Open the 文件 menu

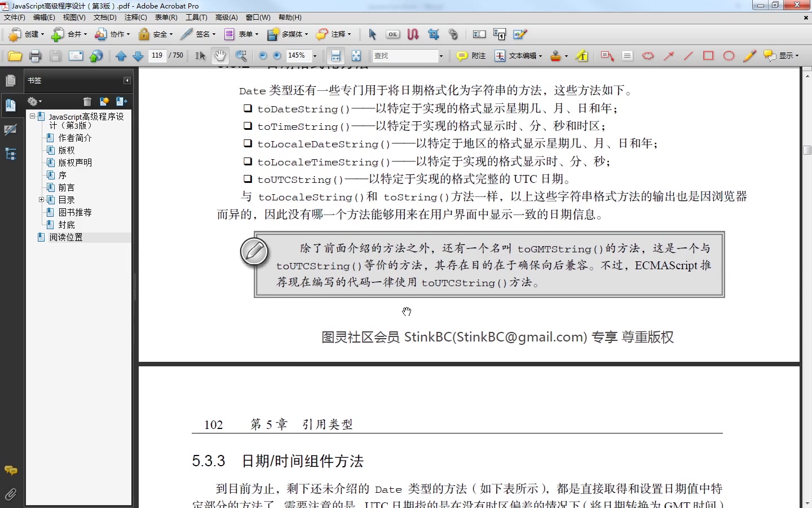tap(14, 17)
